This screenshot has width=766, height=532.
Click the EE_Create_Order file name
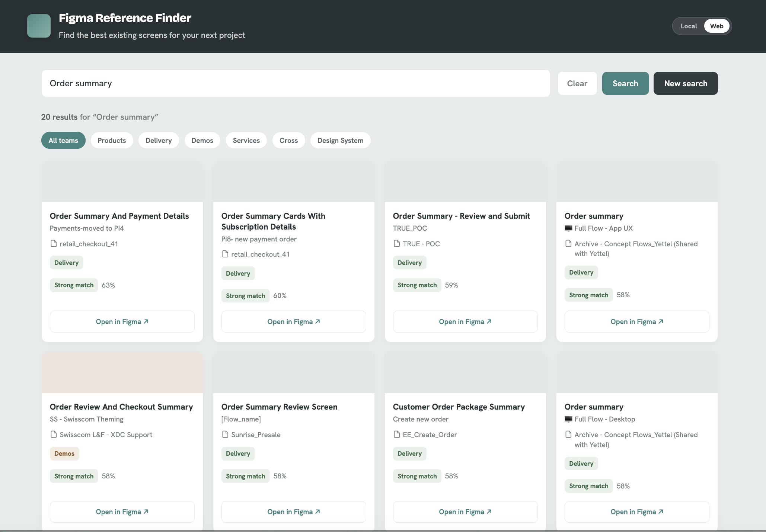[430, 435]
